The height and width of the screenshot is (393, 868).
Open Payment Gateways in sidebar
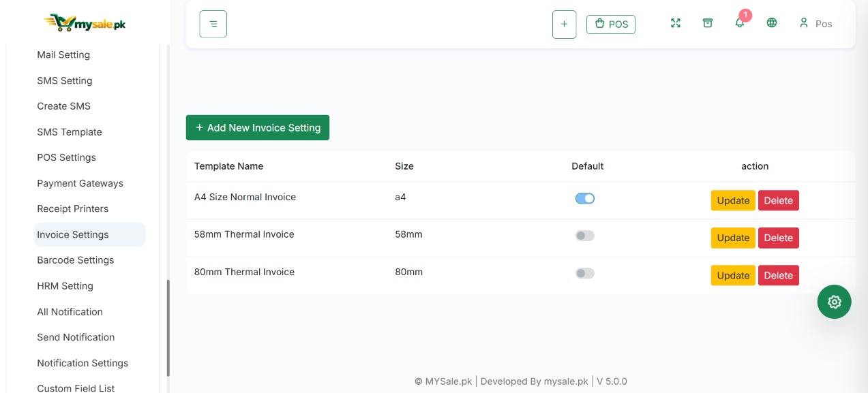pos(80,183)
